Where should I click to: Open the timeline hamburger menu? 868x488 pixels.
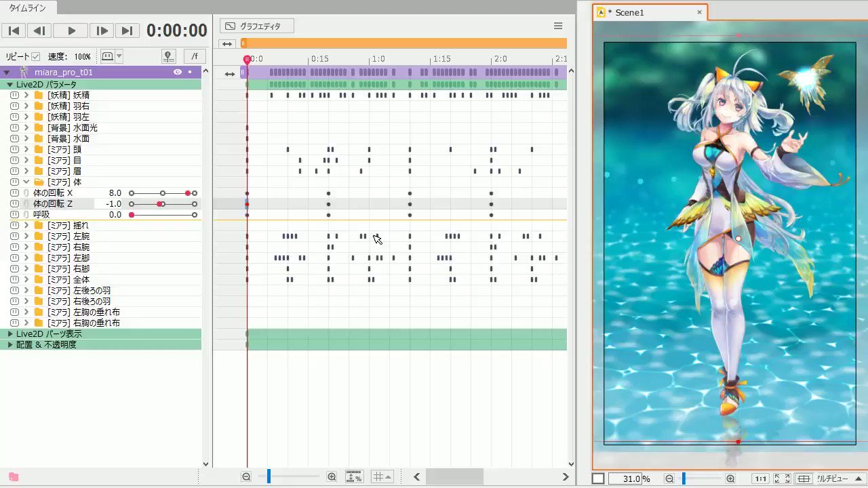pyautogui.click(x=558, y=26)
